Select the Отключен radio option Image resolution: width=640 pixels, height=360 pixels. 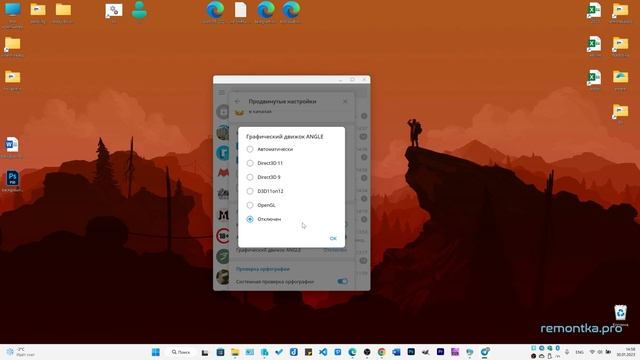point(264,219)
